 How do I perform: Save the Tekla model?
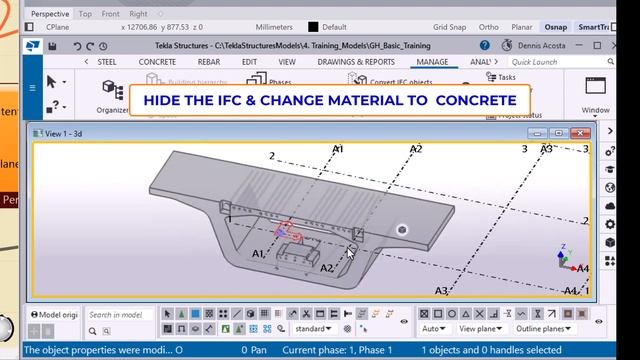pyautogui.click(x=52, y=46)
